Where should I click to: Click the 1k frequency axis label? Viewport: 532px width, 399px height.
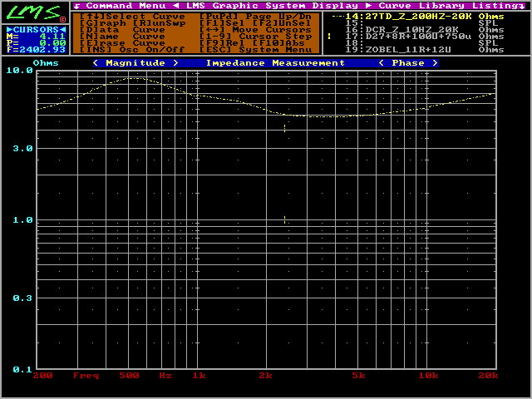(x=199, y=376)
